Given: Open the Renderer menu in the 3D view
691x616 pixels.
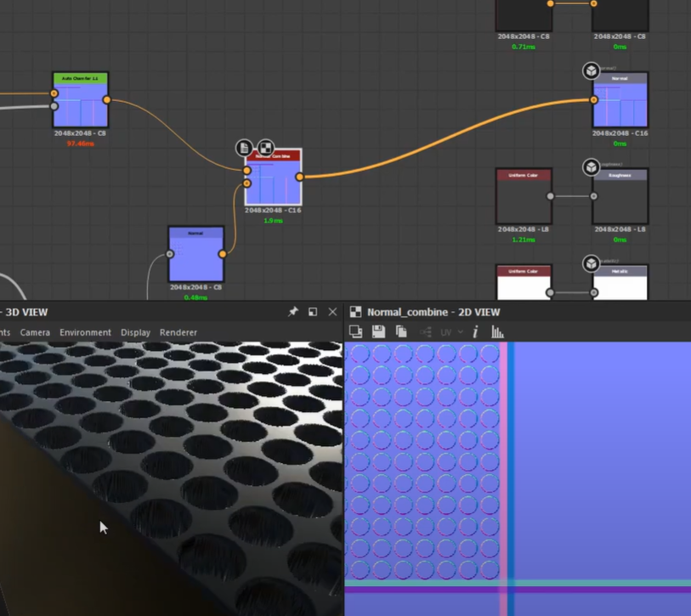Looking at the screenshot, I should pyautogui.click(x=178, y=332).
